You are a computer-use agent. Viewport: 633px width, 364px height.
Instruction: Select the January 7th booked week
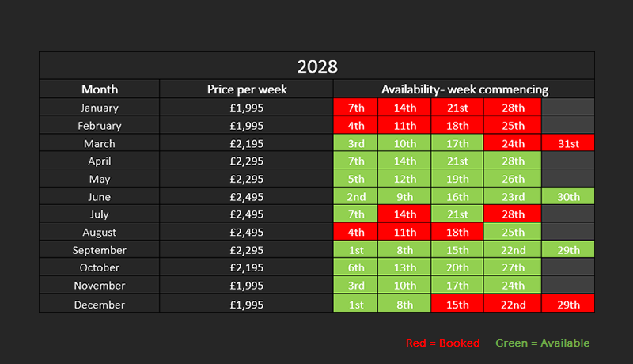click(355, 108)
